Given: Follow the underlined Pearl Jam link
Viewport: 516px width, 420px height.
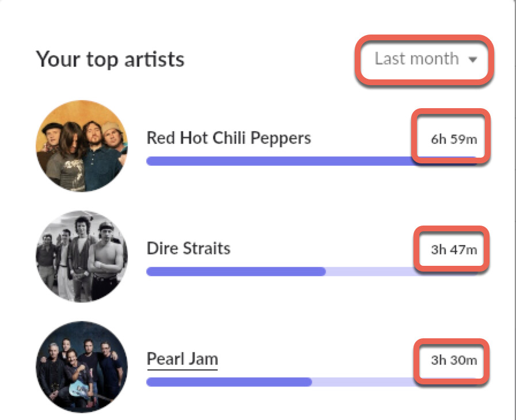Looking at the screenshot, I should point(182,359).
